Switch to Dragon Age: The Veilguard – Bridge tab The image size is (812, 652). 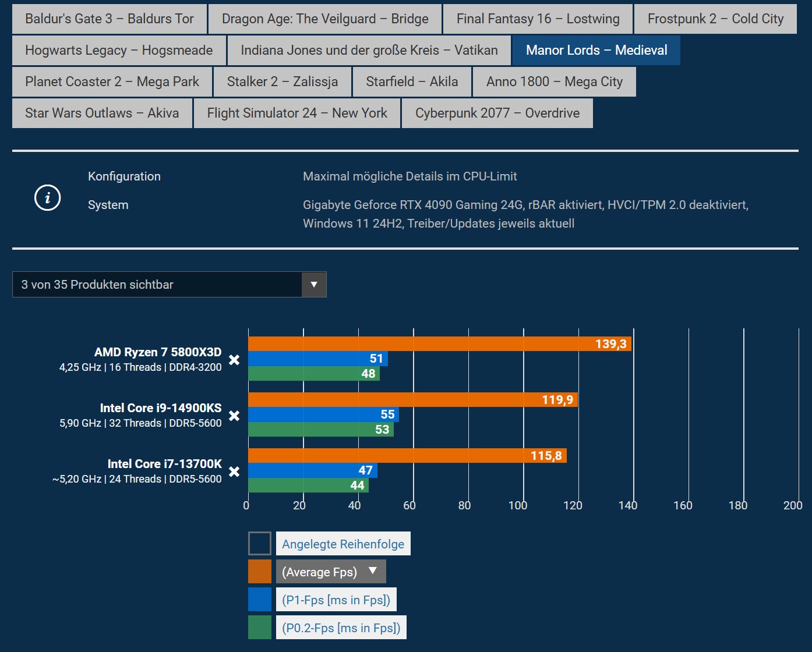(x=325, y=19)
